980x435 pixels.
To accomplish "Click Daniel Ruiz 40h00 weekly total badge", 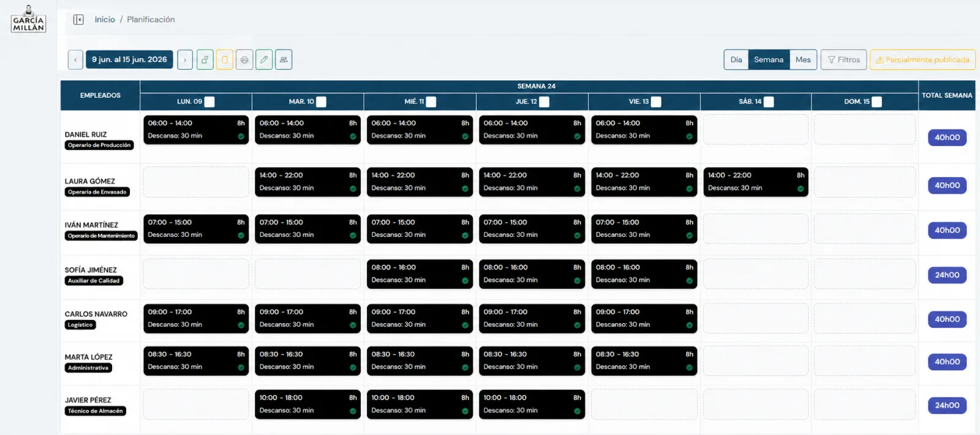I will 947,138.
